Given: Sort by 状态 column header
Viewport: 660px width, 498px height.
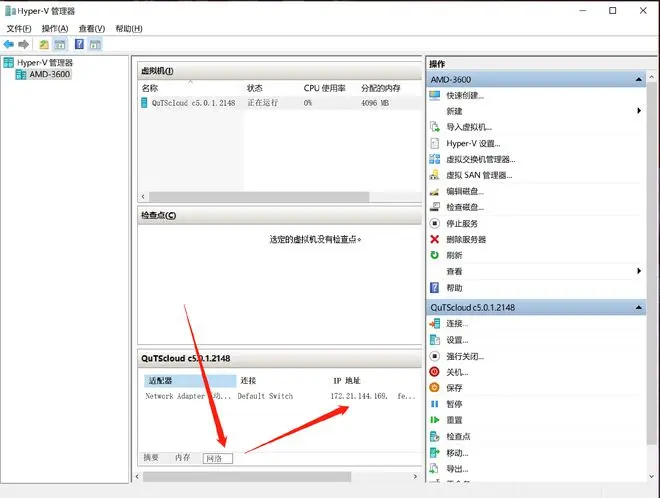Looking at the screenshot, I should (255, 88).
